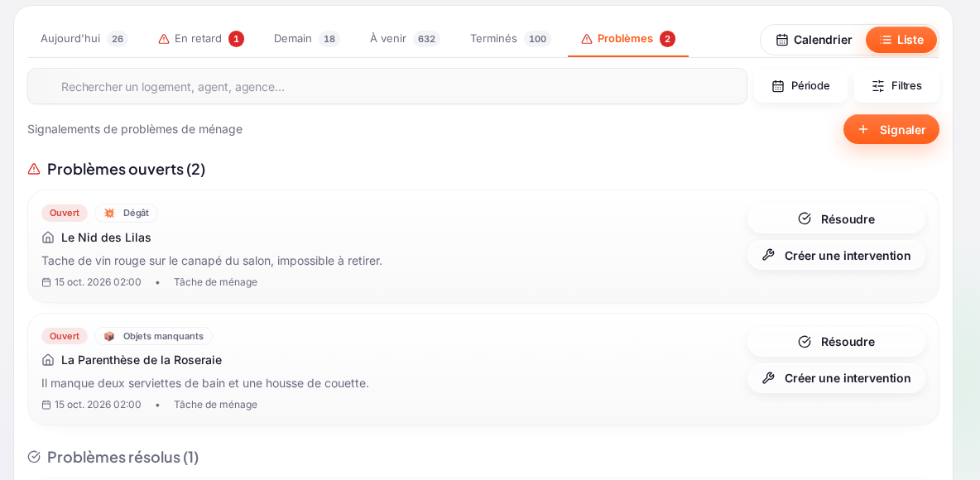Click the checkmark icon in La Parenthèse Résoudre button
The image size is (980, 480).
coord(805,341)
